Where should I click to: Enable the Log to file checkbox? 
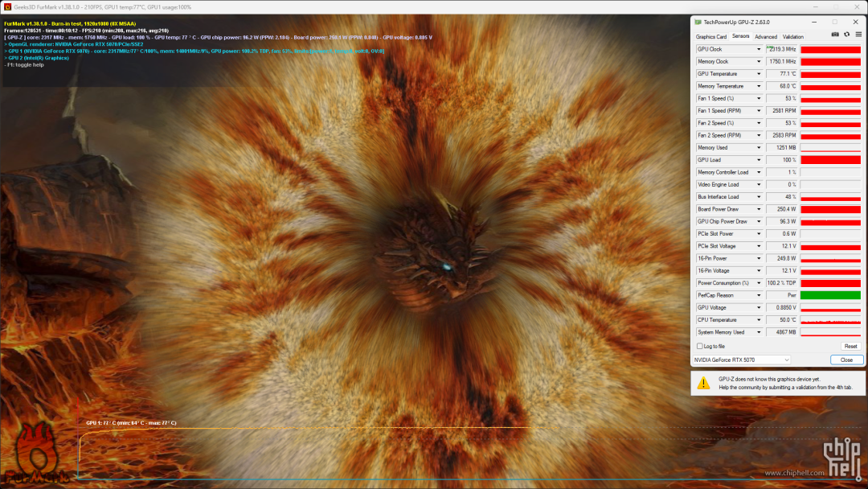[x=700, y=346]
